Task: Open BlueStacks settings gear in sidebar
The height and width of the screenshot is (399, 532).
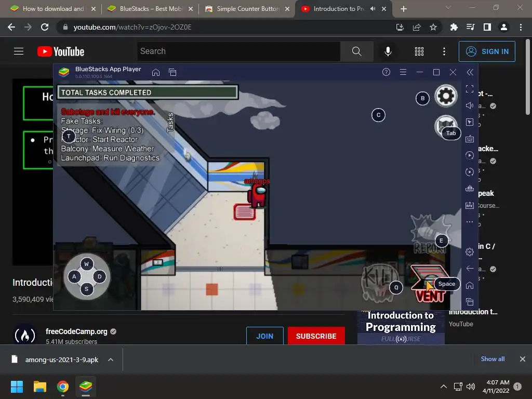Action: 470,252
